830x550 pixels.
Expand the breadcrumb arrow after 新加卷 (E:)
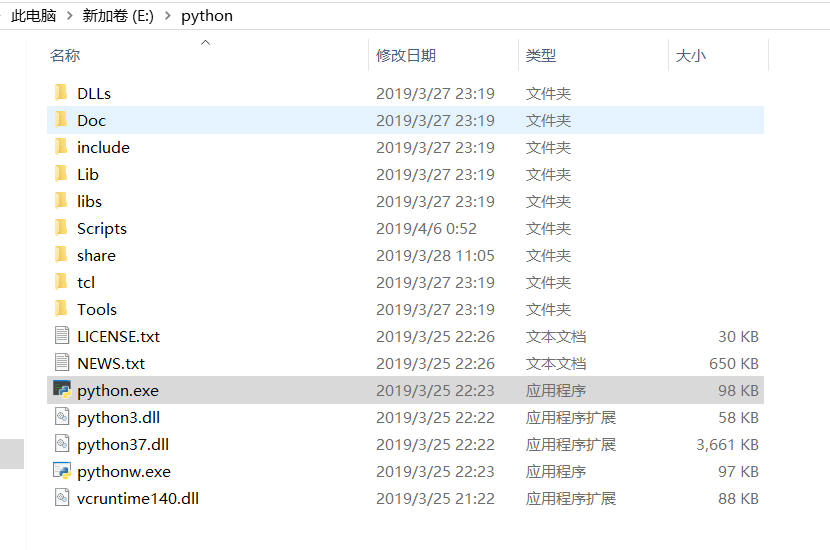[x=167, y=17]
